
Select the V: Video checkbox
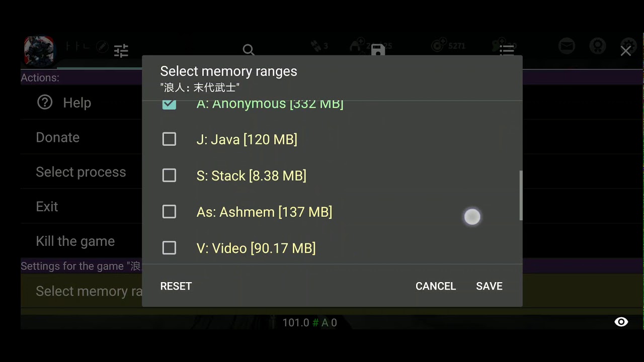point(169,248)
